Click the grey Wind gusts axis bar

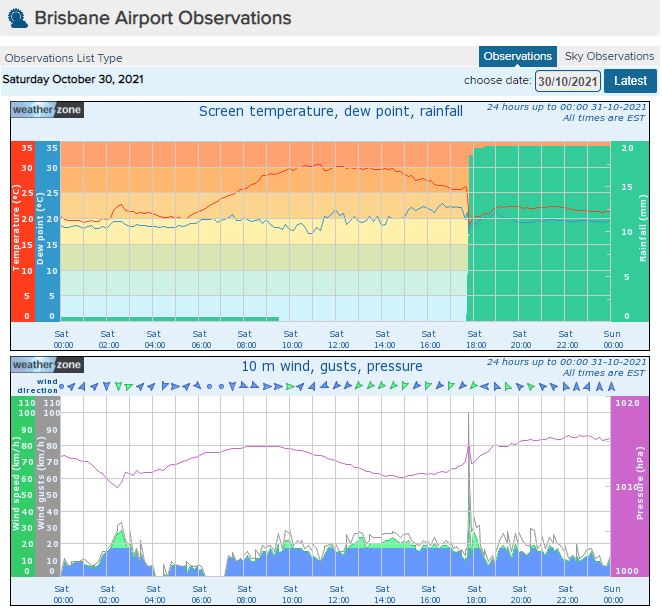coord(47,486)
